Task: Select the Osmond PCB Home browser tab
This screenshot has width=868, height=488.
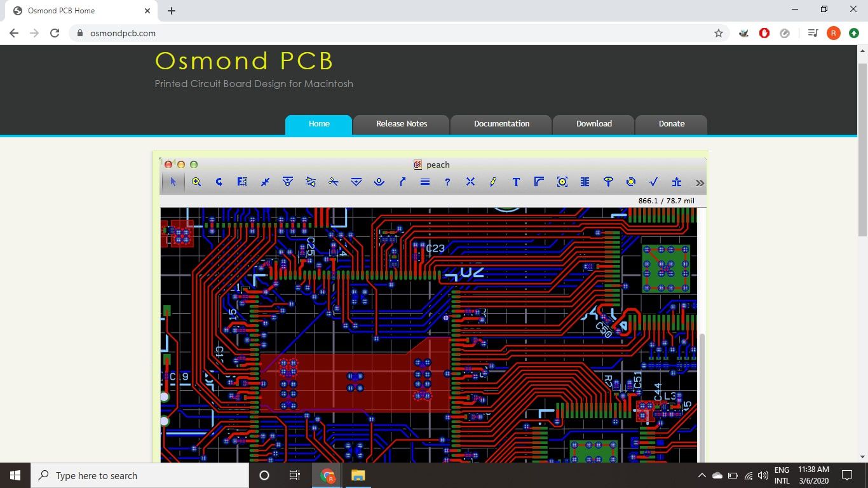Action: pyautogui.click(x=83, y=11)
